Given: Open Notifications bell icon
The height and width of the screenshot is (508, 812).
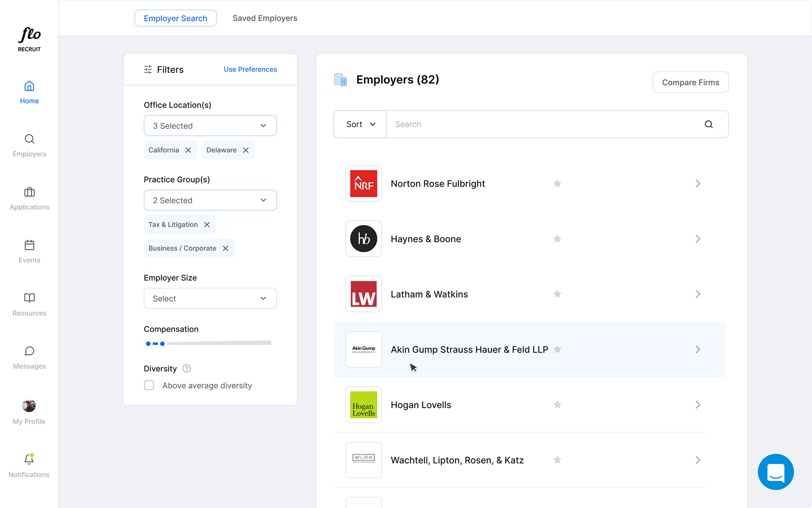Looking at the screenshot, I should [x=29, y=459].
